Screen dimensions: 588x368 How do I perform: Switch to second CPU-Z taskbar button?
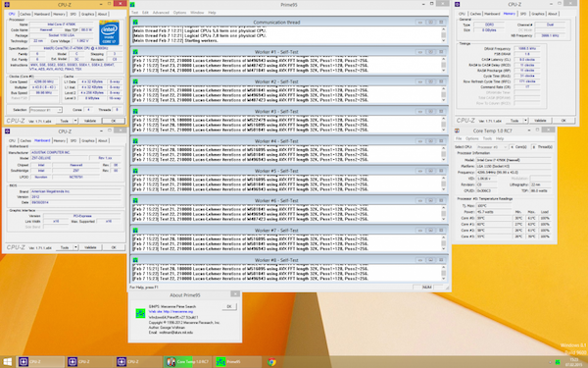[90, 361]
